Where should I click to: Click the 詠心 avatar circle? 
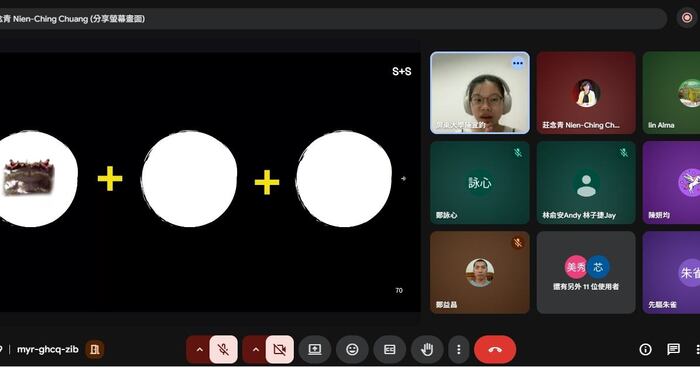click(x=480, y=183)
